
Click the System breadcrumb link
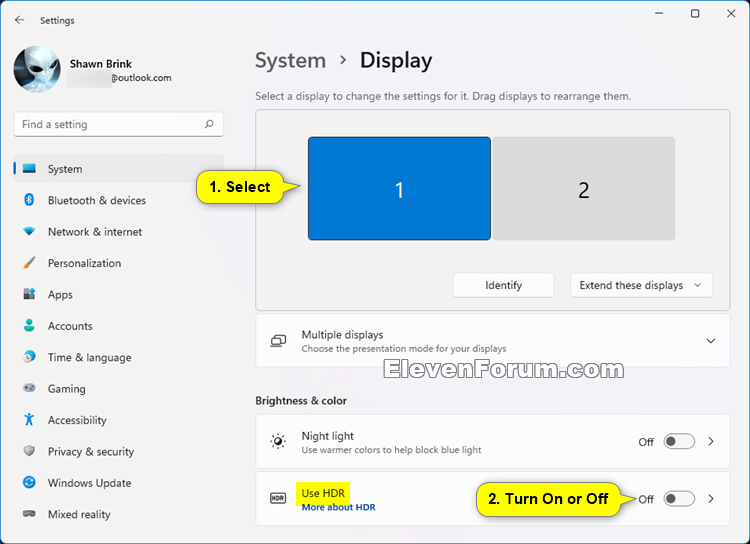290,61
